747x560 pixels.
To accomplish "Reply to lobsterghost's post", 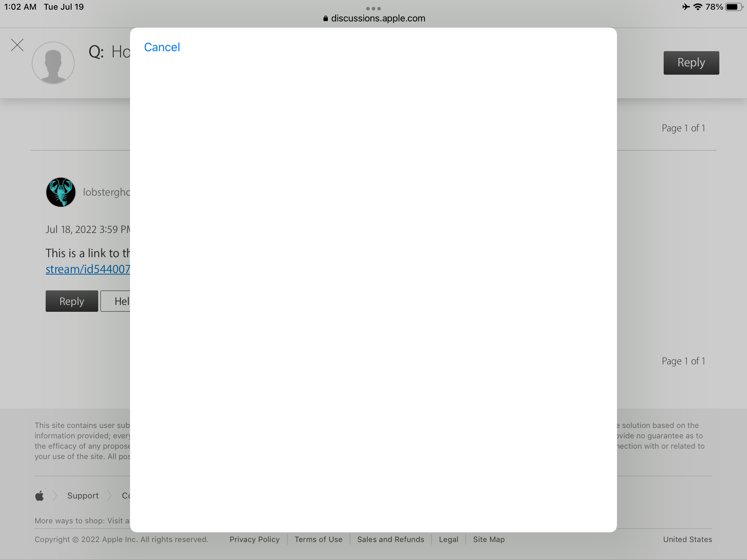I will [x=72, y=301].
